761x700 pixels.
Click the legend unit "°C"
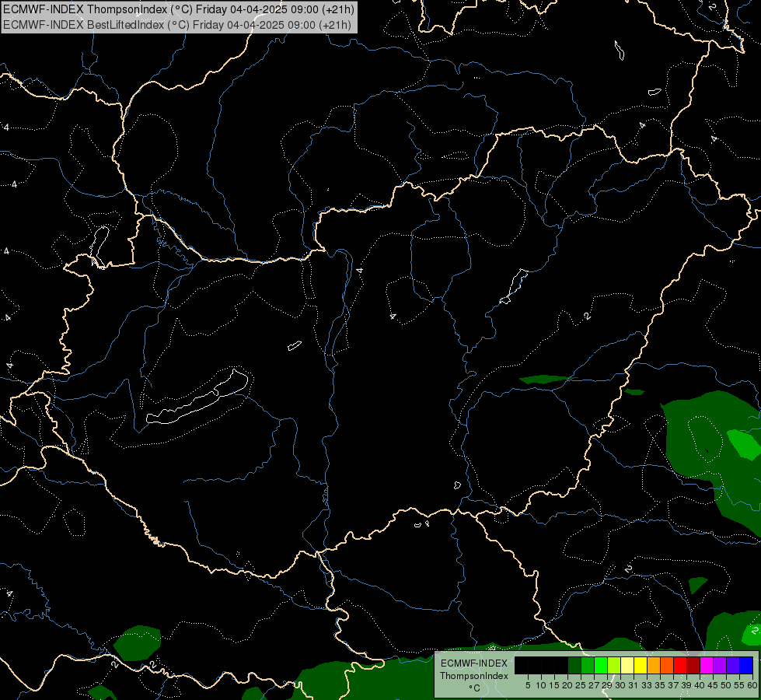(x=474, y=688)
